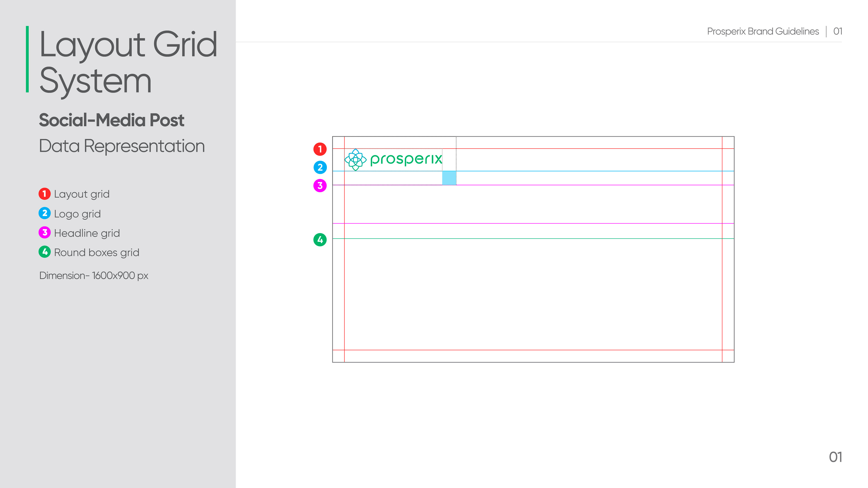This screenshot has height=488, width=868.
Task: Click the Prosperix Brand Guidelines header text
Action: [763, 31]
